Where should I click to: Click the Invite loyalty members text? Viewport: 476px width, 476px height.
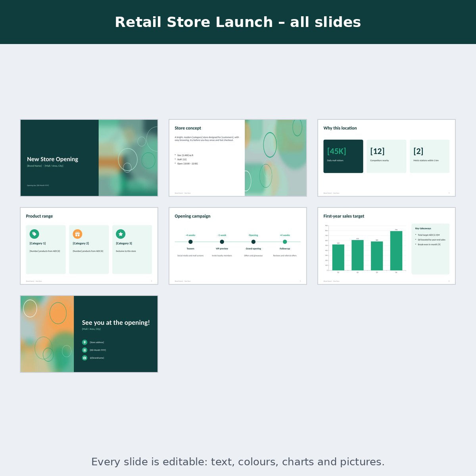222,256
